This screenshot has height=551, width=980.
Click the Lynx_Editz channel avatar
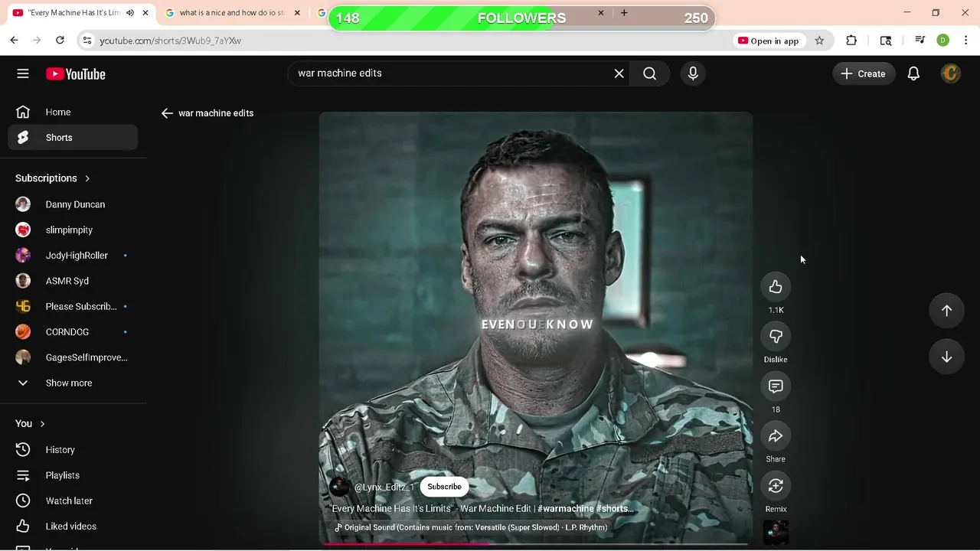pos(340,487)
